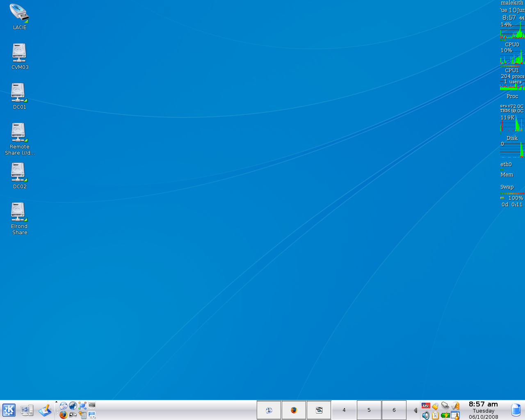Open the terminal launcher in the panel
Screen dimensions: 525x420
[x=92, y=406]
